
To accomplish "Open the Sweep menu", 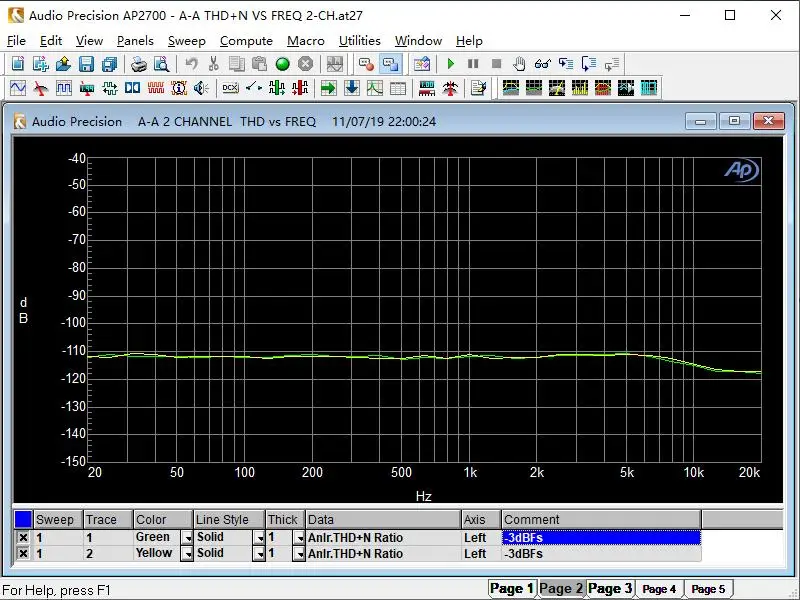I will coord(186,41).
